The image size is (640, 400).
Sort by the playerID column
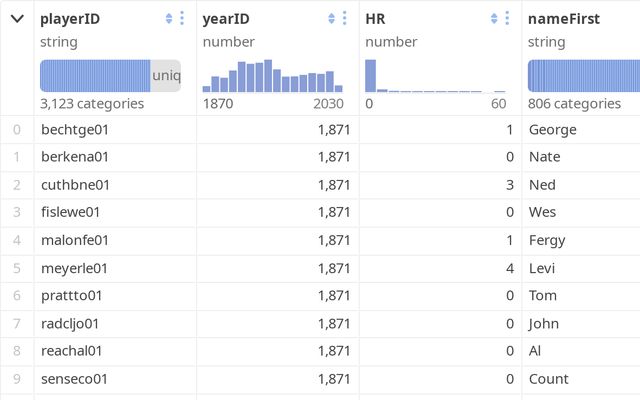(x=169, y=19)
